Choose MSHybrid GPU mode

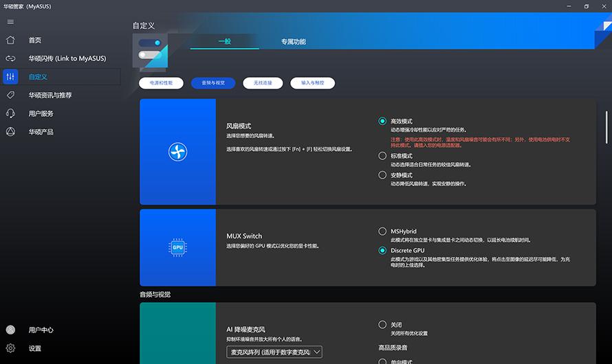(382, 231)
